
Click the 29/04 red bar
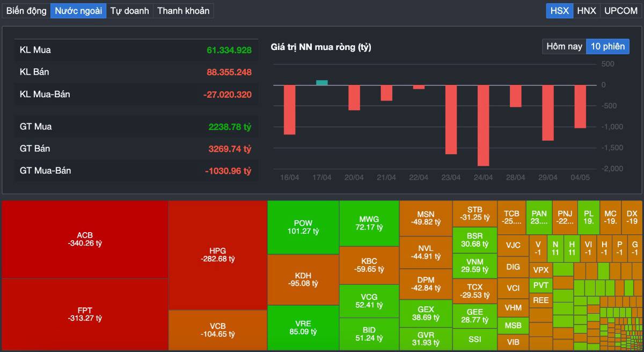(547, 113)
